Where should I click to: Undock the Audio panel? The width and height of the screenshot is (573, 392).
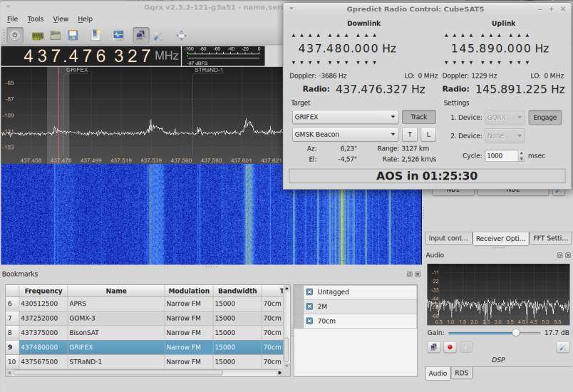click(560, 255)
